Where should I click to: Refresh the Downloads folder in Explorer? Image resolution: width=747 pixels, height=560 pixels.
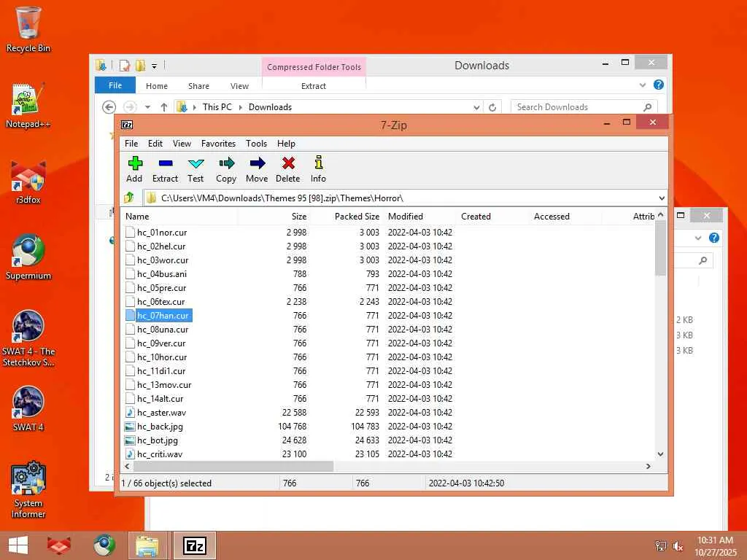pyautogui.click(x=492, y=107)
